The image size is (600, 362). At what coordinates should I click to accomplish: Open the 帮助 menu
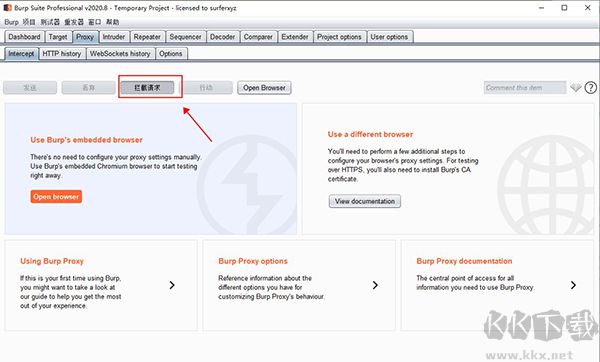pyautogui.click(x=112, y=22)
